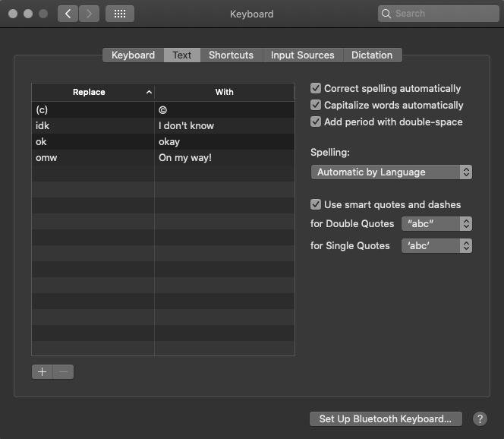This screenshot has width=504, height=439.
Task: Remove a replacement with the minus button
Action: click(63, 372)
